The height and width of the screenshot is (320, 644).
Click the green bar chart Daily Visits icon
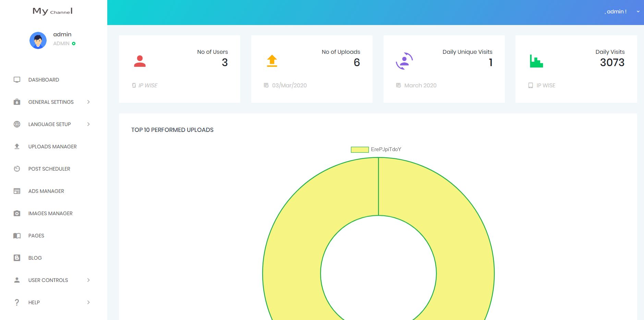536,61
